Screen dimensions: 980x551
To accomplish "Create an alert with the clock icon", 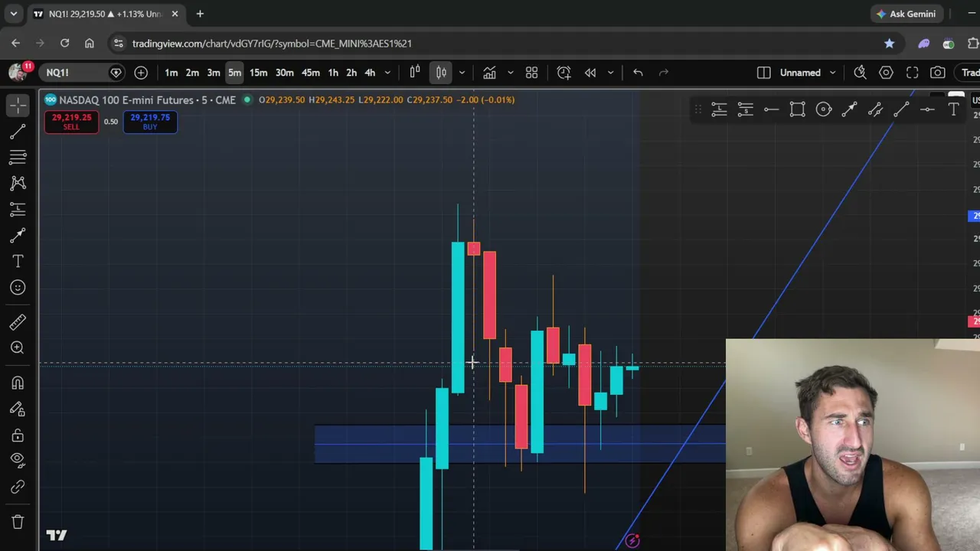I will (x=563, y=73).
